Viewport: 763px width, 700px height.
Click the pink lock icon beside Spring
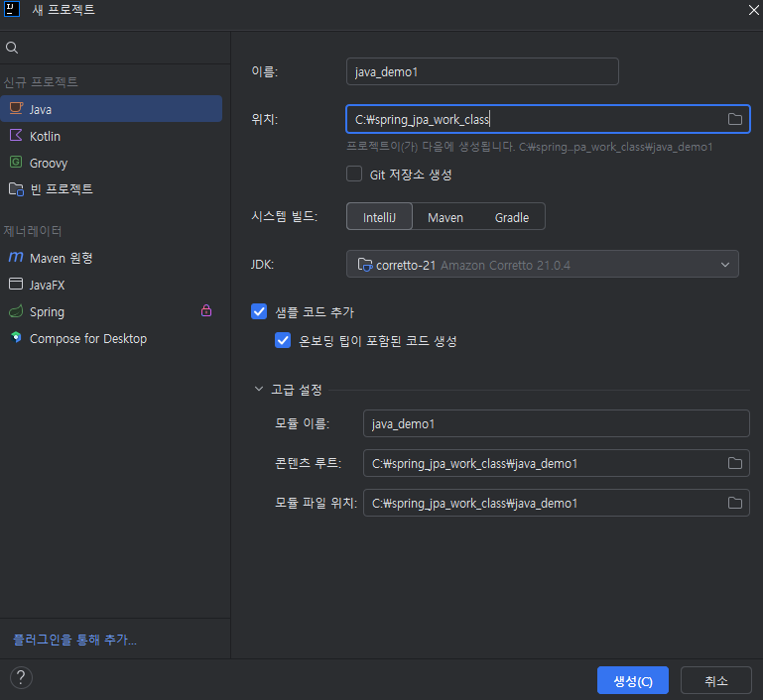pos(206,310)
